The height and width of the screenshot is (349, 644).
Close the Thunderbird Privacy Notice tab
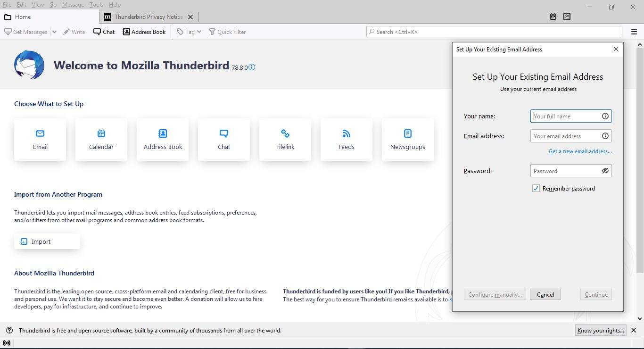(x=190, y=17)
